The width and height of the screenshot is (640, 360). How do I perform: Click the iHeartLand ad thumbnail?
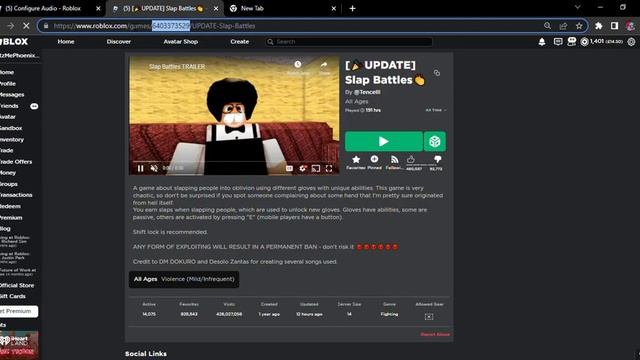19,345
